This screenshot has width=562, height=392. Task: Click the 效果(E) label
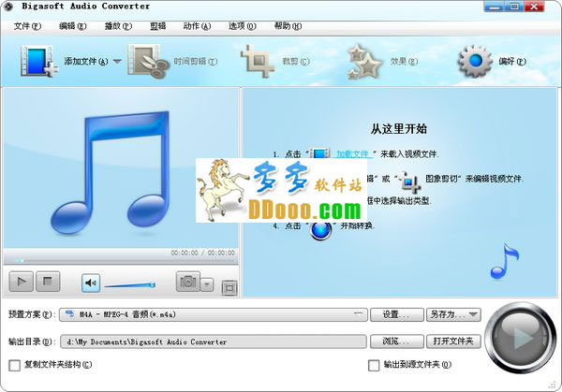[404, 62]
